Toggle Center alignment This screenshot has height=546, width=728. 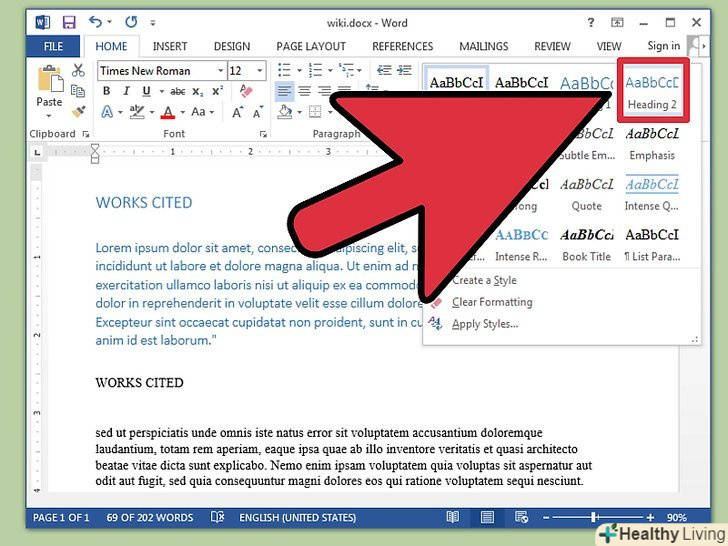[305, 91]
